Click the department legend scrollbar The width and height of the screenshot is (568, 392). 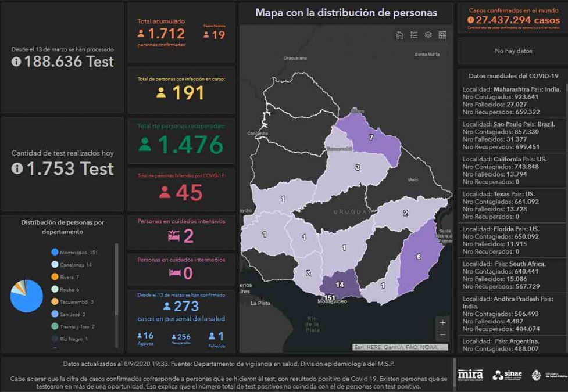[116, 279]
